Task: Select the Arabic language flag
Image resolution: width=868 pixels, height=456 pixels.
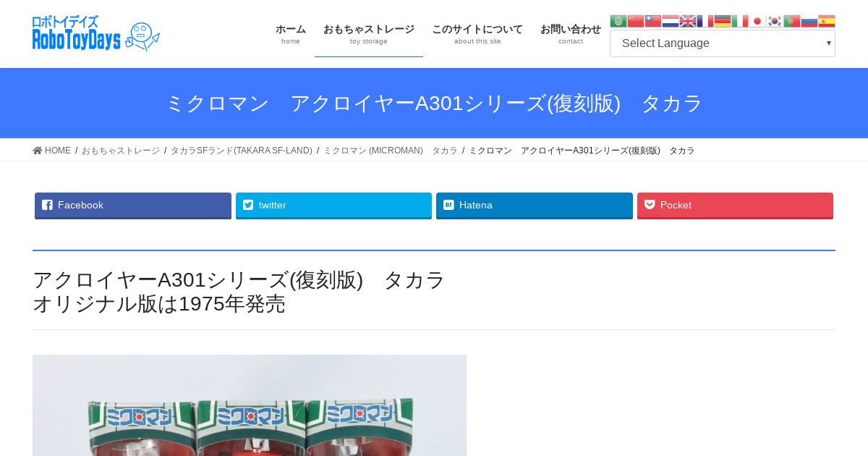Action: tap(618, 21)
